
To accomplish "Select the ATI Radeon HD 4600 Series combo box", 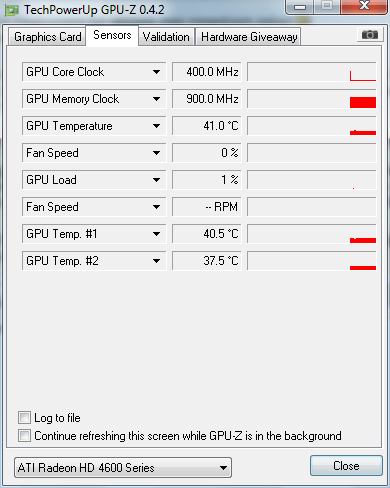I will click(123, 468).
